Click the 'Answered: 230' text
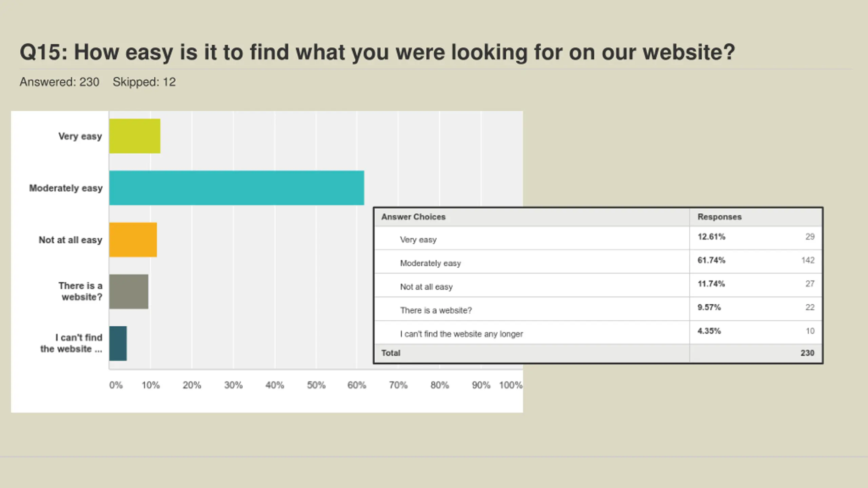Screen dimensions: 868x488 [x=59, y=82]
